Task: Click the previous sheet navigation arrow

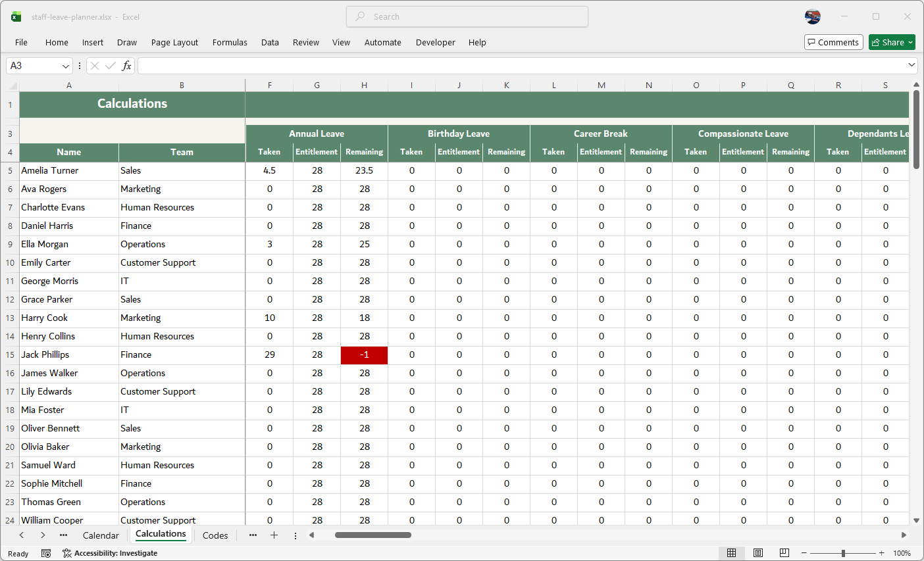Action: [22, 535]
